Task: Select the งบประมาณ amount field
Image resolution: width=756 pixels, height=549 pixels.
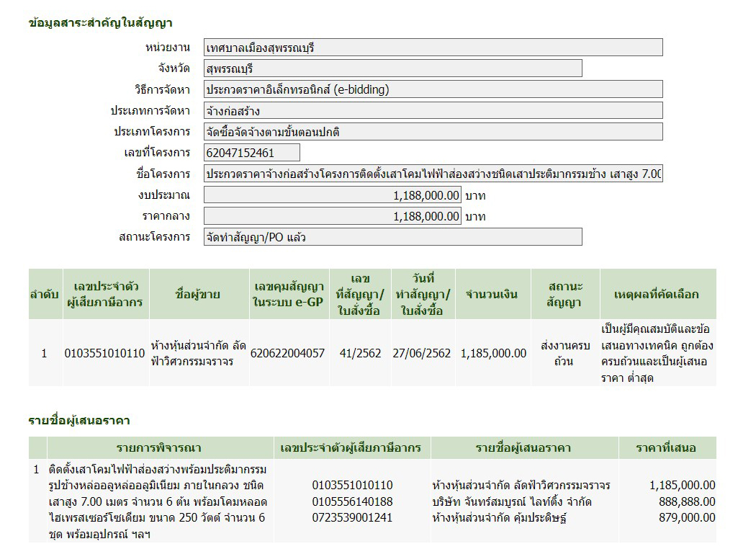Action: click(x=333, y=195)
